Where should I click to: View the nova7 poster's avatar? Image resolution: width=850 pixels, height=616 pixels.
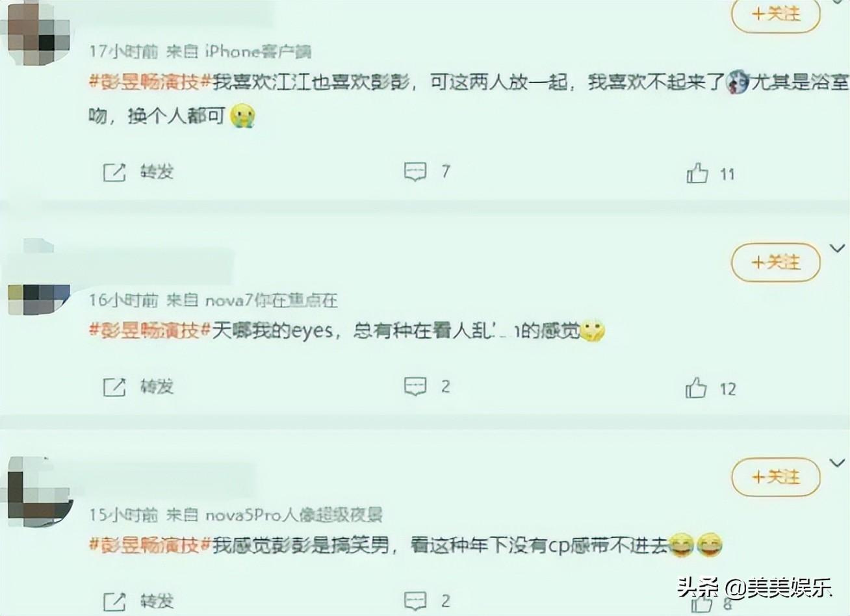[39, 298]
